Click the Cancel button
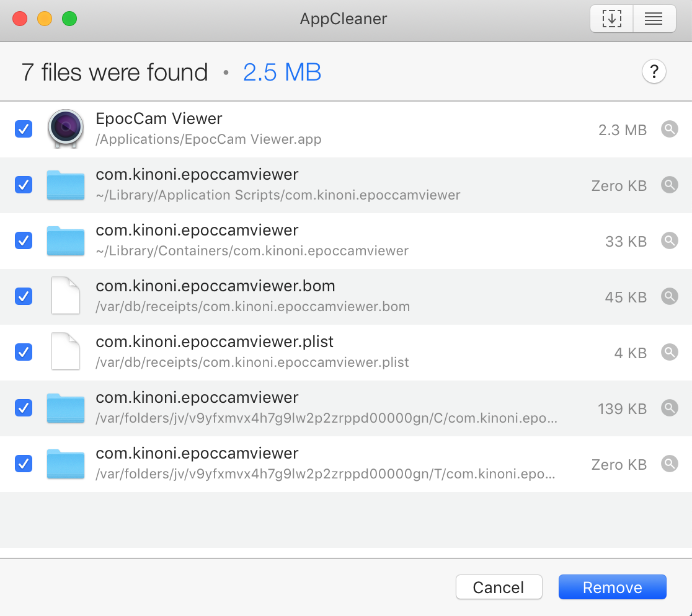 [499, 587]
